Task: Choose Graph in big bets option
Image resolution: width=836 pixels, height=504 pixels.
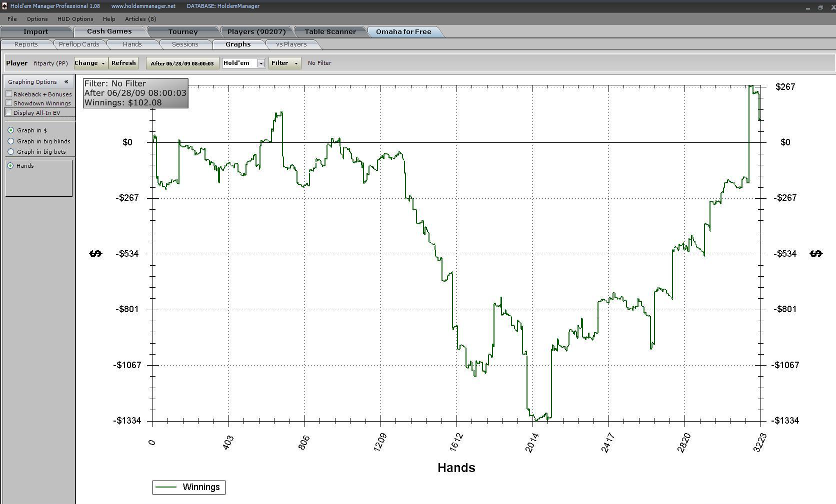Action: tap(11, 152)
